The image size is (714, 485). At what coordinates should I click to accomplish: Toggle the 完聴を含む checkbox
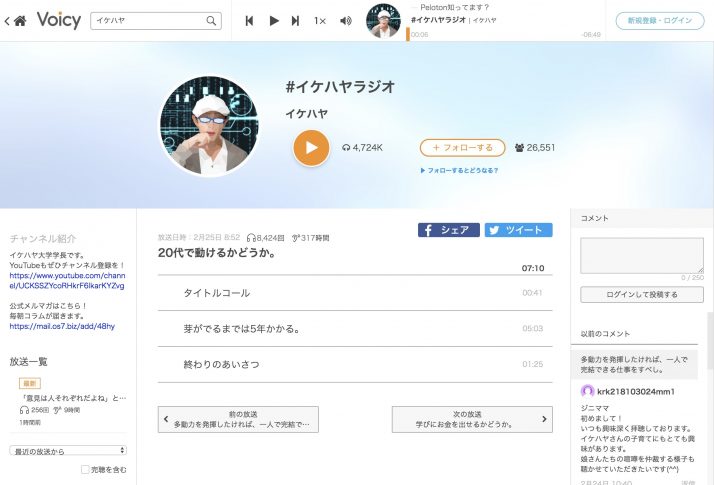coord(86,469)
